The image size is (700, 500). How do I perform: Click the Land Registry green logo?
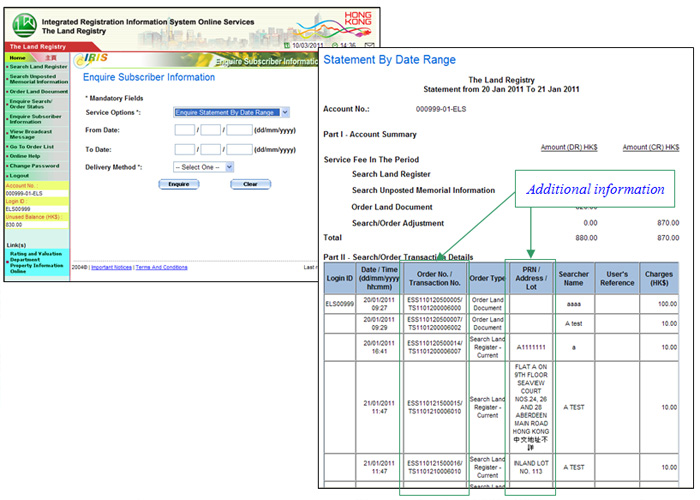[x=25, y=25]
